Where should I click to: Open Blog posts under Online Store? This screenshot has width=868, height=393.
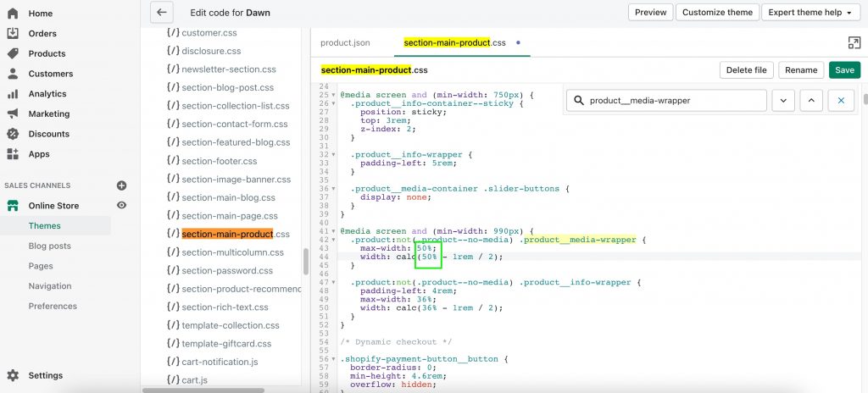pos(50,246)
